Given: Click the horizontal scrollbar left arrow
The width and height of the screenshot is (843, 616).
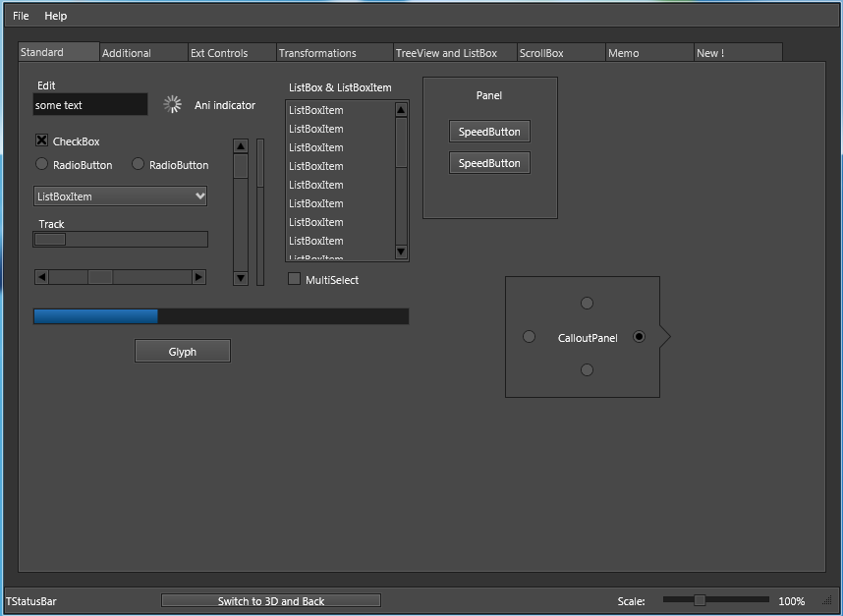Looking at the screenshot, I should coord(41,277).
